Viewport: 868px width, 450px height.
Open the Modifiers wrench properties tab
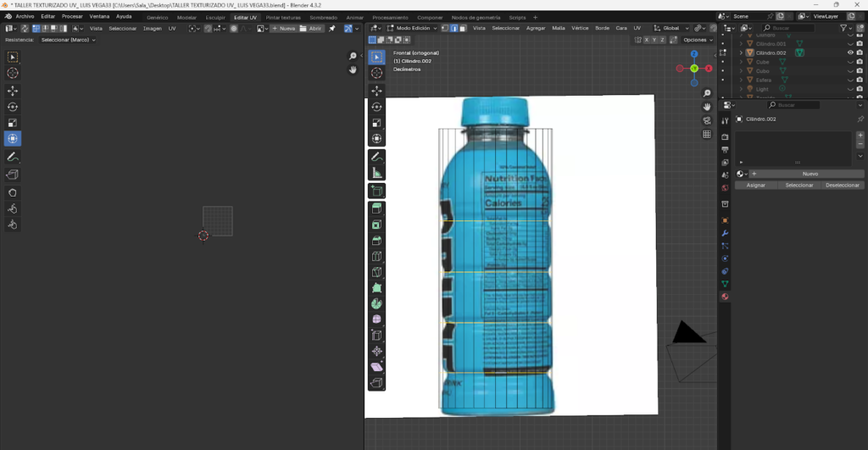click(x=725, y=233)
